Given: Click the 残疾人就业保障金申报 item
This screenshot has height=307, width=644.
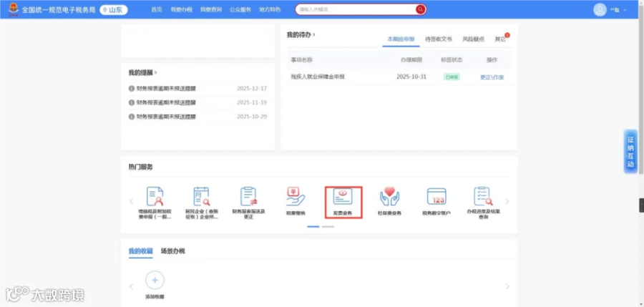Looking at the screenshot, I should [x=318, y=77].
